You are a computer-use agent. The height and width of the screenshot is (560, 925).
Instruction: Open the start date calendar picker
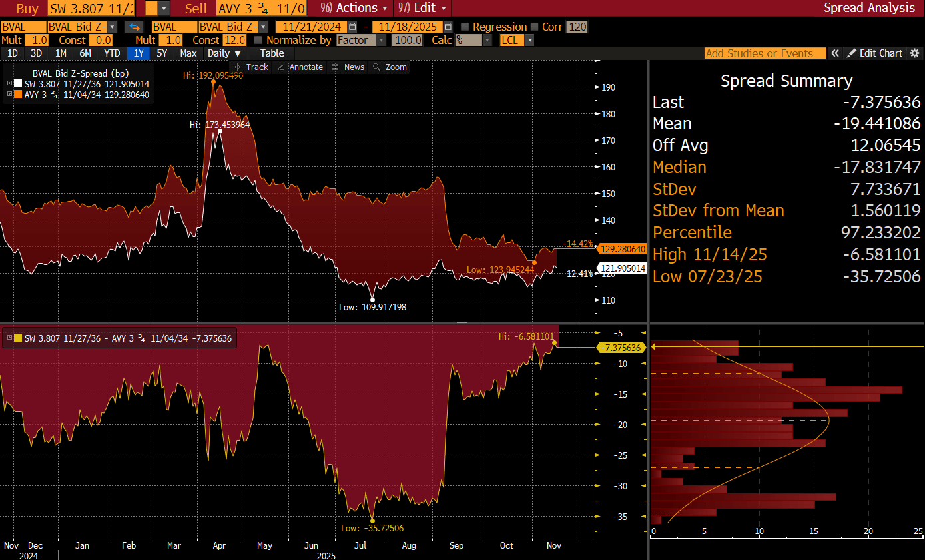coord(354,27)
